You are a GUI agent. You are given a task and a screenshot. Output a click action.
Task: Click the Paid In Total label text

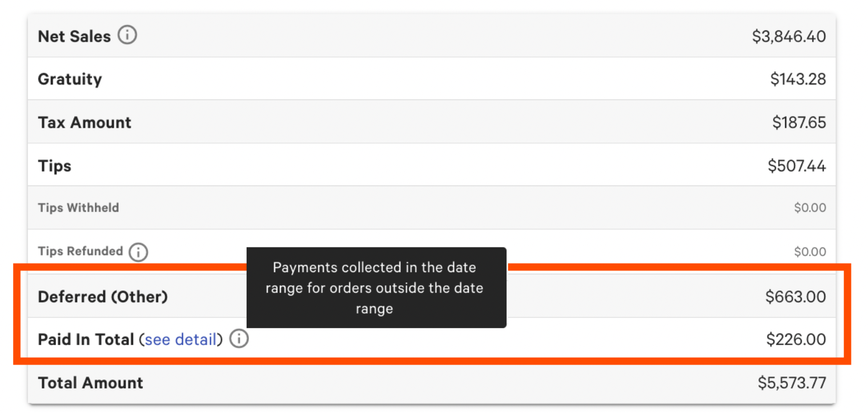[x=86, y=340]
